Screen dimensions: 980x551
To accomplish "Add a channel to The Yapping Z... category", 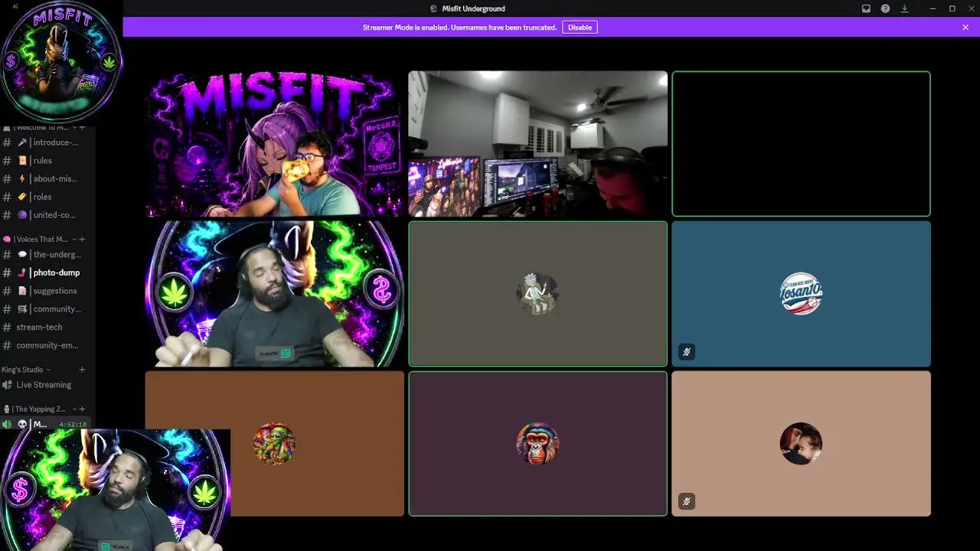I will click(83, 409).
